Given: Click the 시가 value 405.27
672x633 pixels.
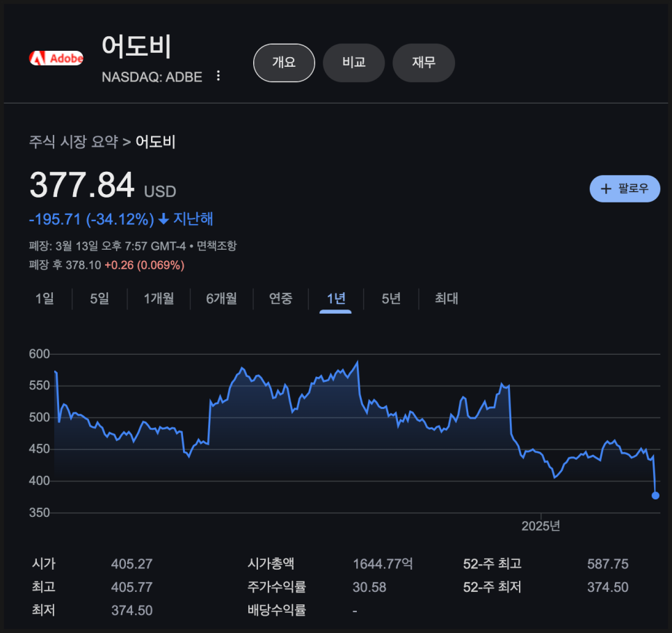Looking at the screenshot, I should pyautogui.click(x=131, y=564).
